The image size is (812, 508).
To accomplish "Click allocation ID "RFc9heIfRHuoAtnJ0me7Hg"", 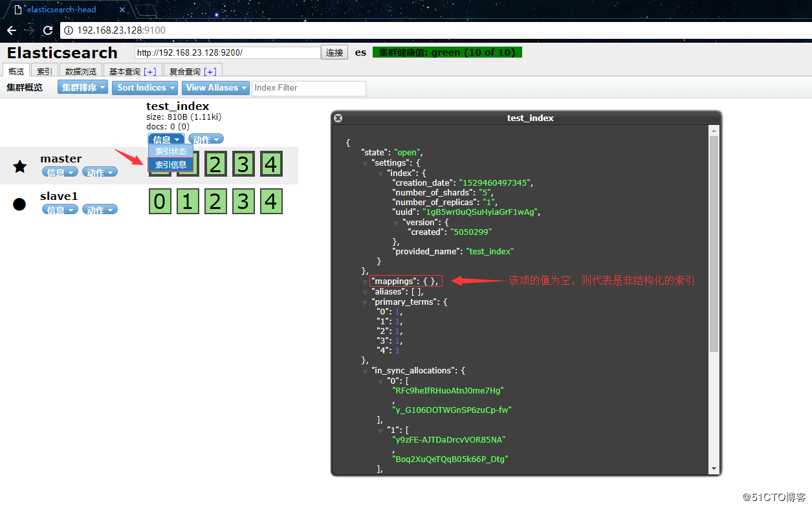I will [448, 390].
